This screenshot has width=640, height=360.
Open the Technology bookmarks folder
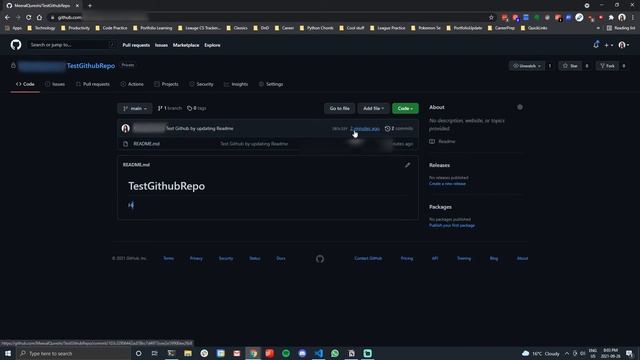click(x=41, y=28)
